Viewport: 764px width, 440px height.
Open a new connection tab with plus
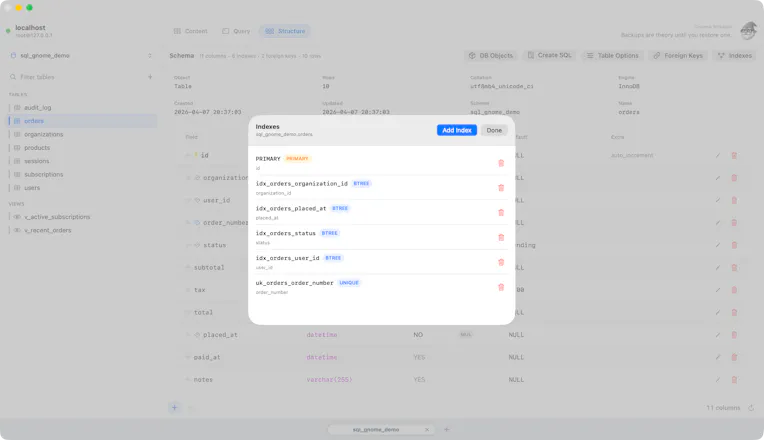pos(446,429)
